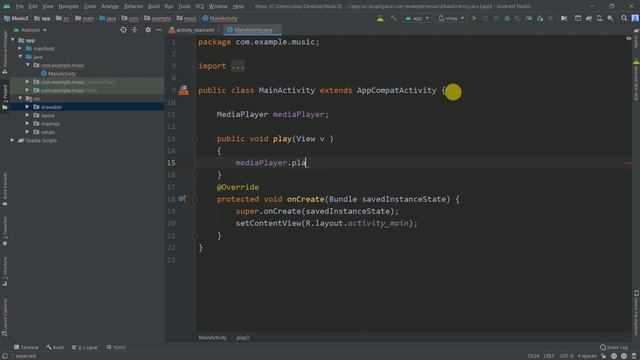Click the related XML file gutter icon on line 9
640x360 pixels.
click(184, 90)
